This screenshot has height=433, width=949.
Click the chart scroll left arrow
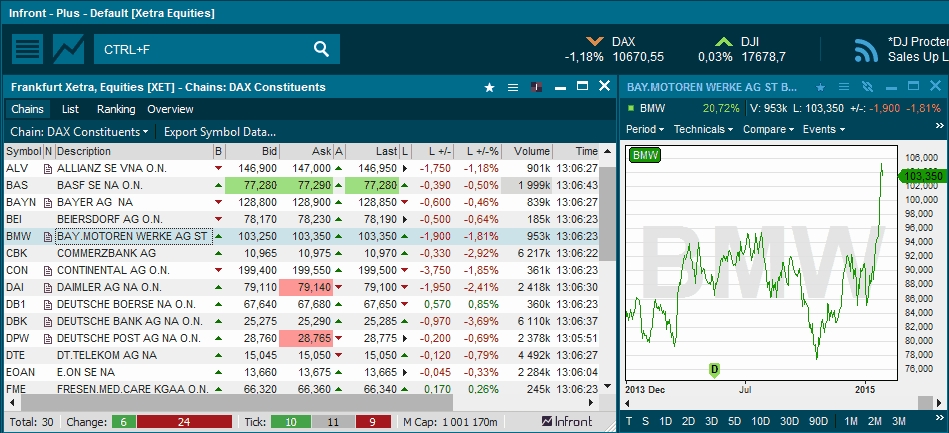pos(627,403)
